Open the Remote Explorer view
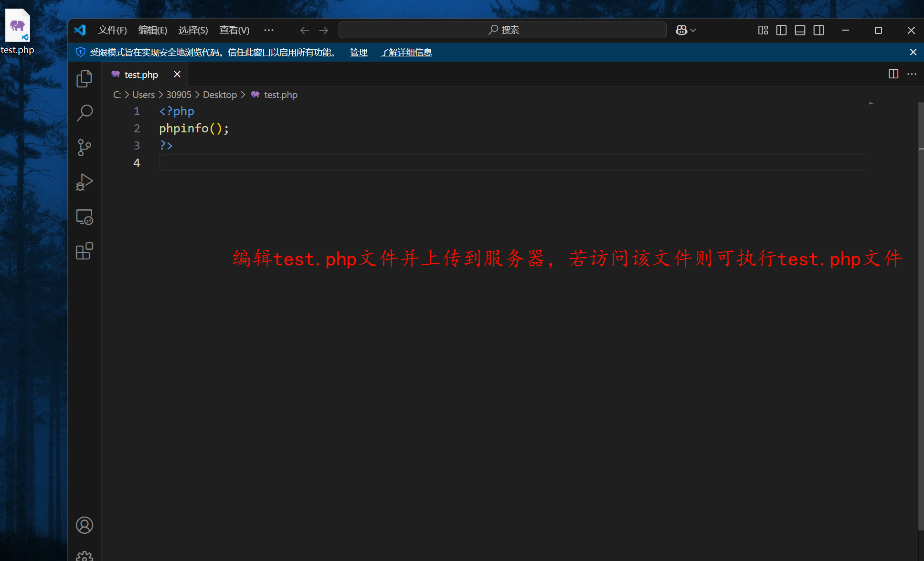924x561 pixels. [85, 217]
